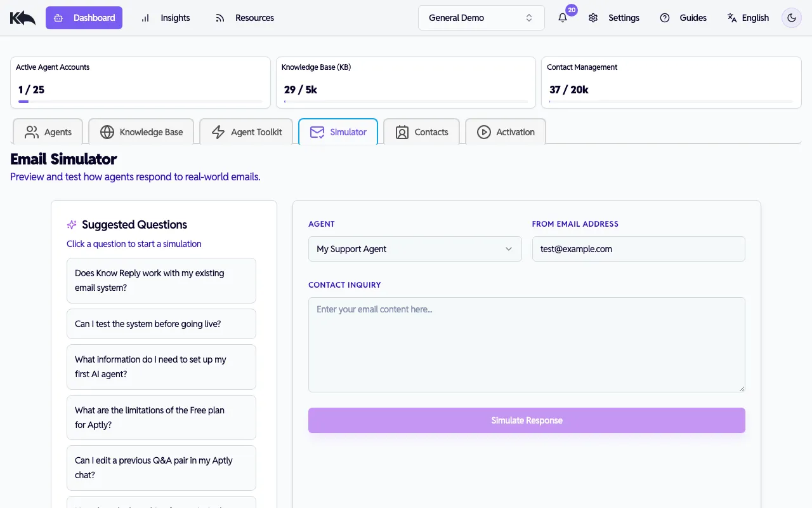
Task: Choose "Can I test the system before going live?"
Action: 161,324
